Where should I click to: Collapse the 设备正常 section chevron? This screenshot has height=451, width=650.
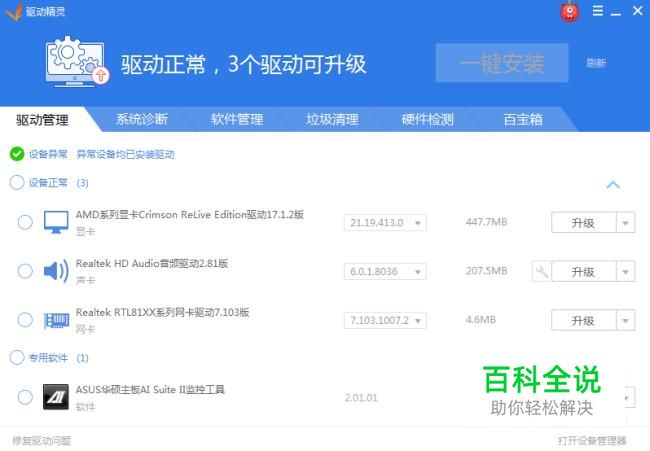click(613, 184)
